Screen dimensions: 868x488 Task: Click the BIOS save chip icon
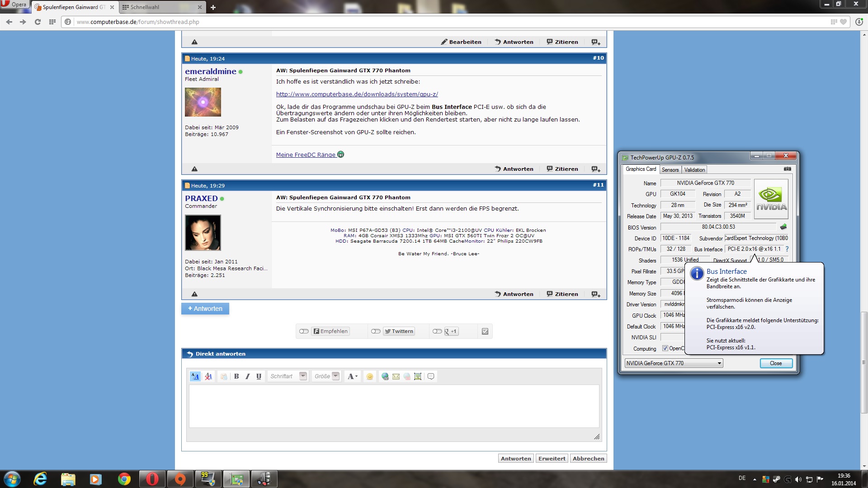pos(783,227)
